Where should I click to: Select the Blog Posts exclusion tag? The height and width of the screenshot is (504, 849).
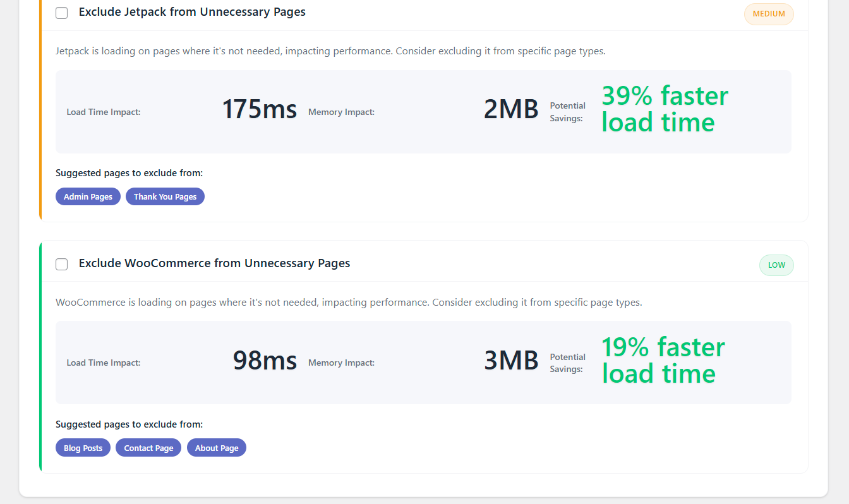[83, 447]
